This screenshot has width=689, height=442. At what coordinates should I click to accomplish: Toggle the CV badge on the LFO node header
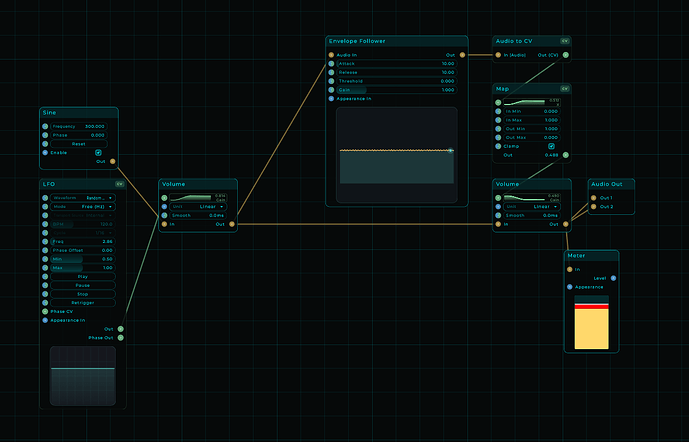pos(120,184)
